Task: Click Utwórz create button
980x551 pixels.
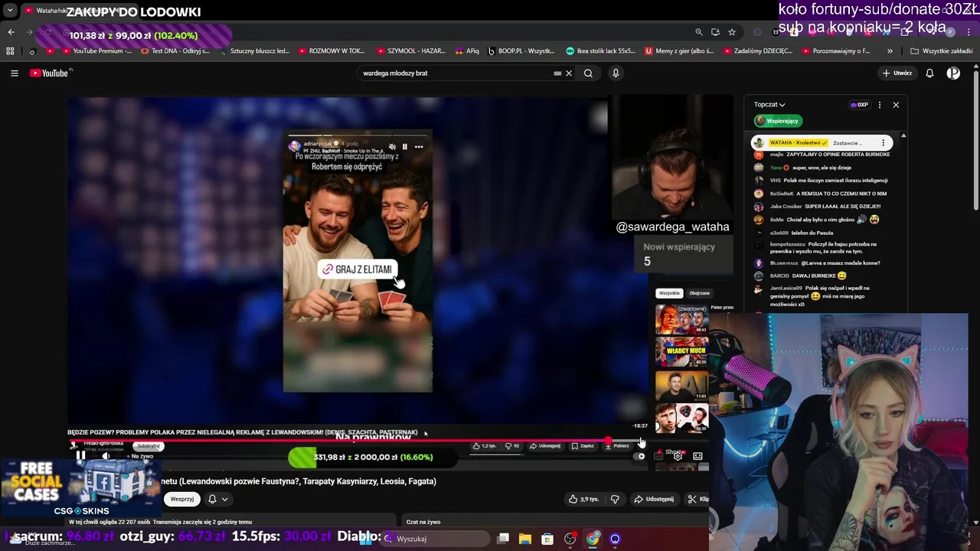Action: point(897,73)
